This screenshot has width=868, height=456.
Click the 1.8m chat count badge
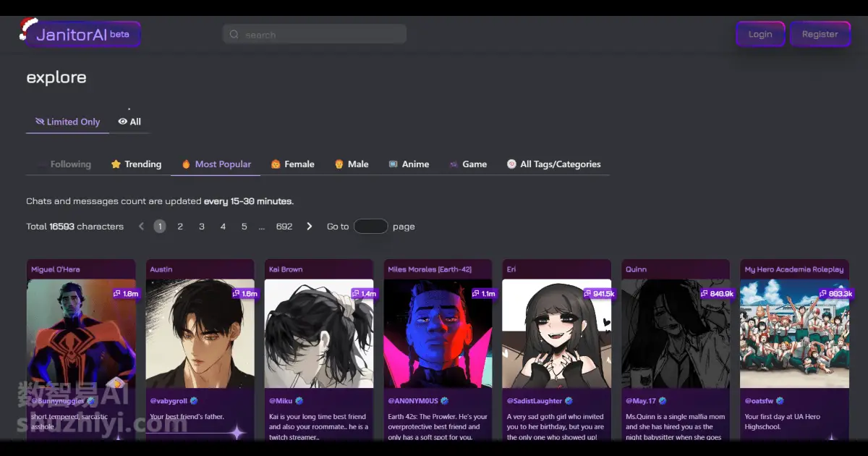[x=126, y=294]
